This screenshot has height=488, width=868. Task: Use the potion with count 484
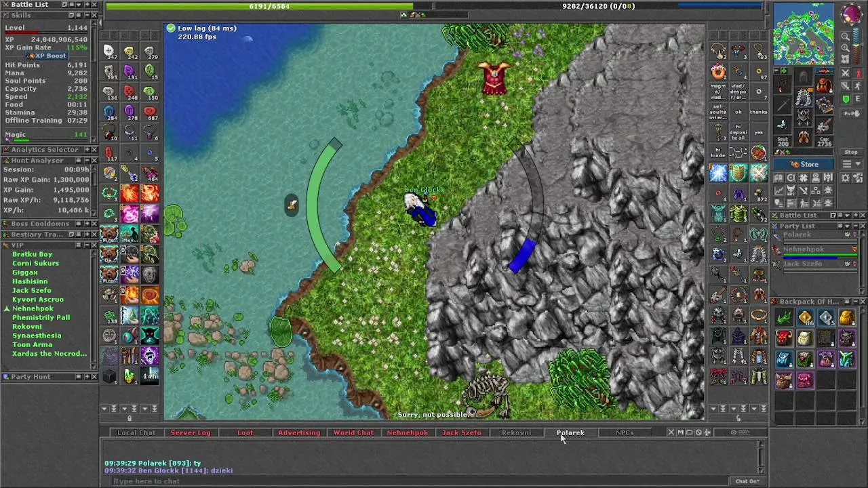coord(150,174)
